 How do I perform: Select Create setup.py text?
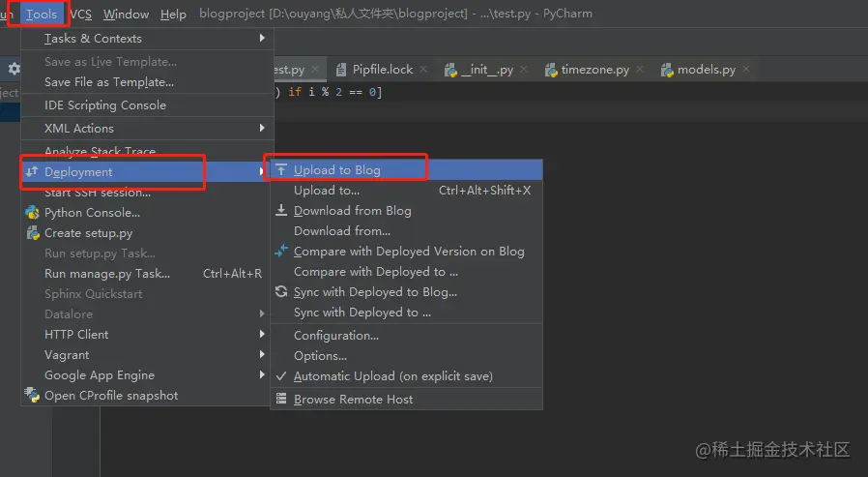point(89,232)
